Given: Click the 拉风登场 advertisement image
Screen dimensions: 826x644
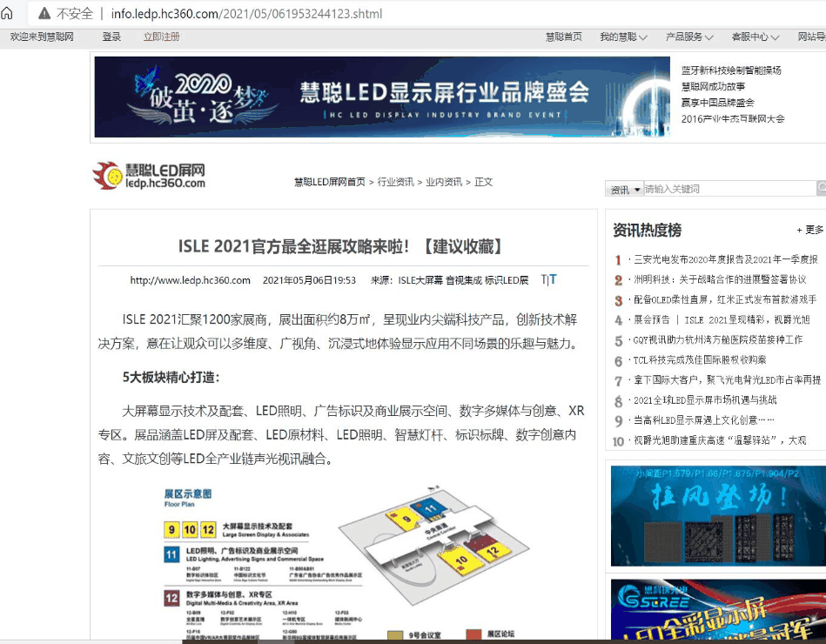Looking at the screenshot, I should coord(718,516).
